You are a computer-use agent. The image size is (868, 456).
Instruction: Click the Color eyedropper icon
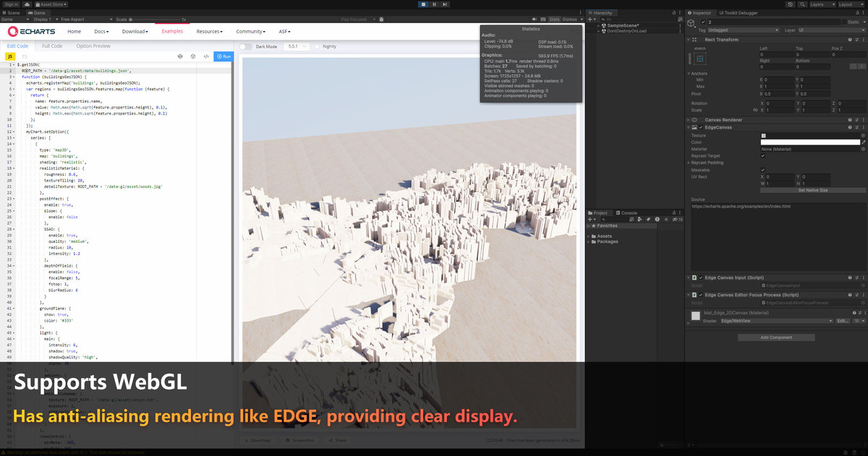tap(863, 142)
